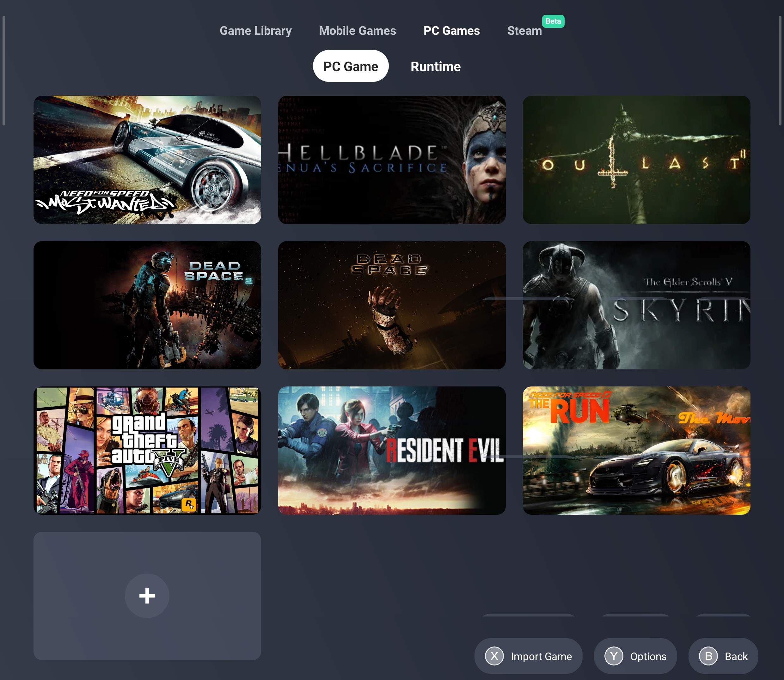Open The Elder Scrolls V Skyrim

636,305
